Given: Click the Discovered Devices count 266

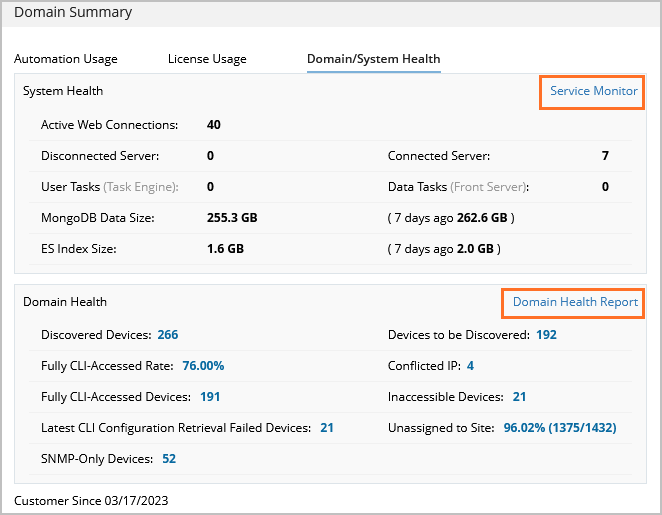Looking at the screenshot, I should click(x=167, y=335).
